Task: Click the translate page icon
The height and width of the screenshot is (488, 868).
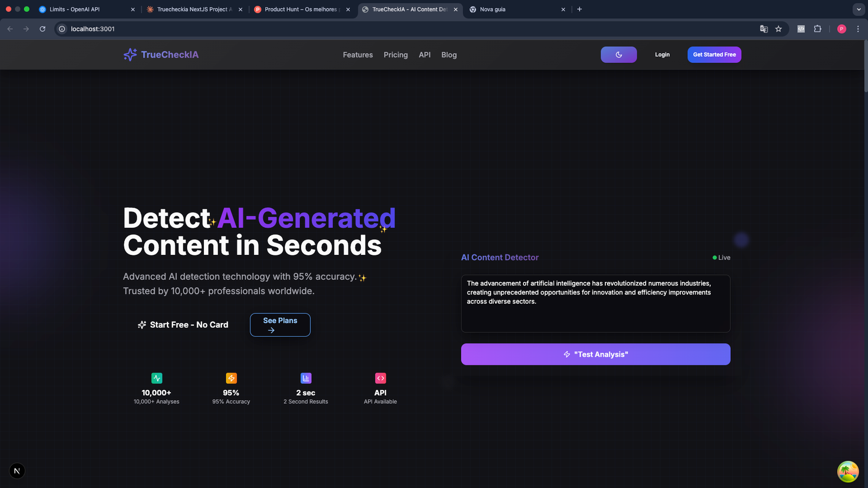Action: [764, 29]
